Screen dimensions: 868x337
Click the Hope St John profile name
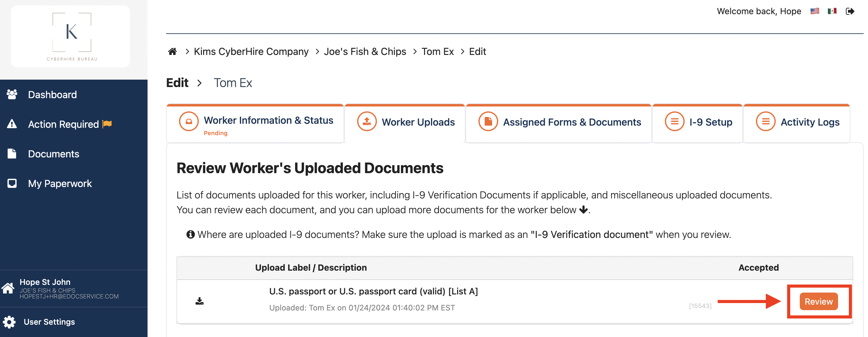(45, 282)
